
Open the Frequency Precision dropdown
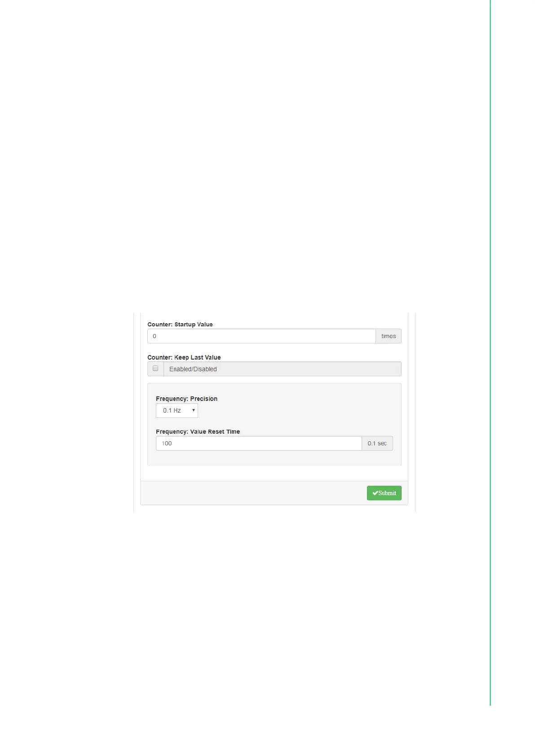coord(177,410)
